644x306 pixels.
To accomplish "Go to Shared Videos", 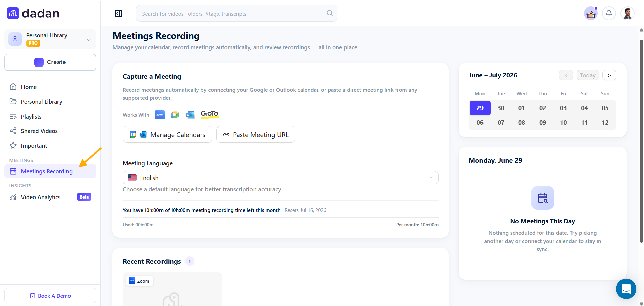I will pos(39,131).
